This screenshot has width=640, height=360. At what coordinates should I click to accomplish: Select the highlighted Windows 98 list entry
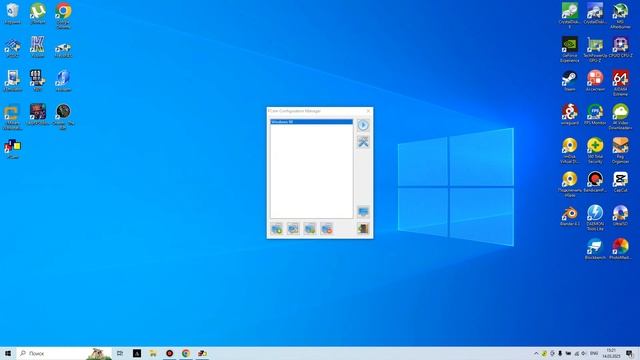[311, 122]
